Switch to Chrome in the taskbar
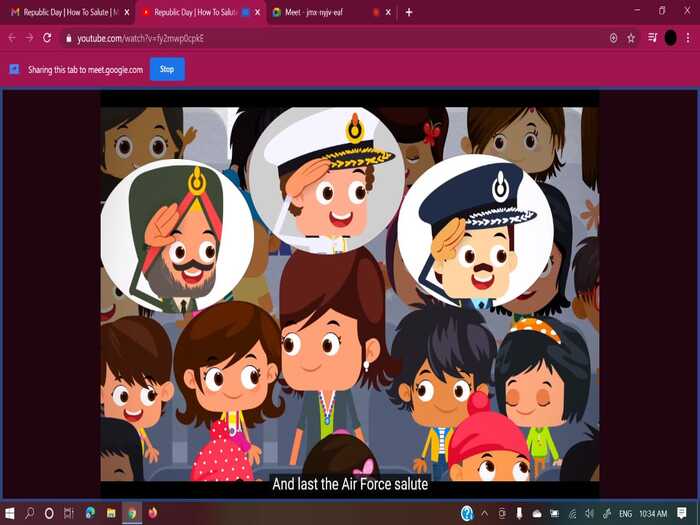This screenshot has height=525, width=700. tap(132, 513)
